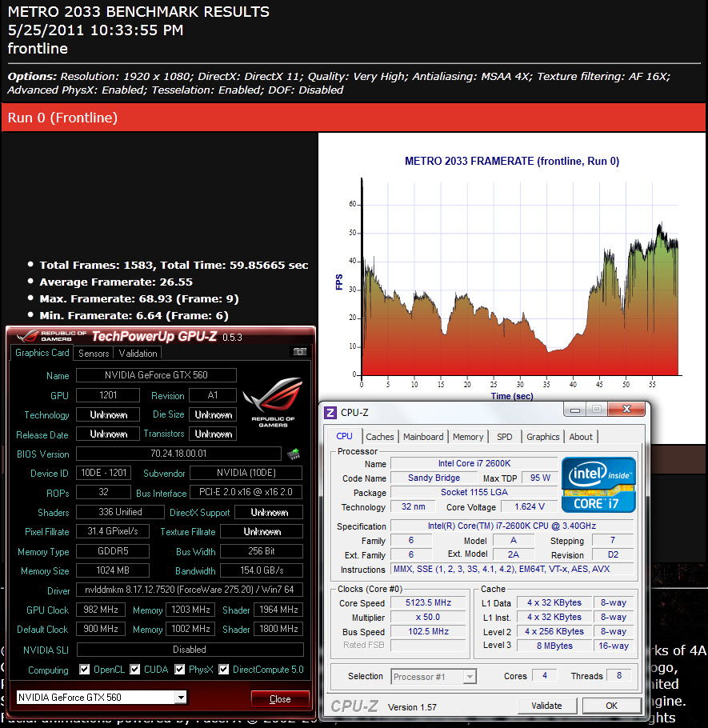708x728 pixels.
Task: Click the Bandwidth value 154.0 GB/s
Action: [262, 570]
